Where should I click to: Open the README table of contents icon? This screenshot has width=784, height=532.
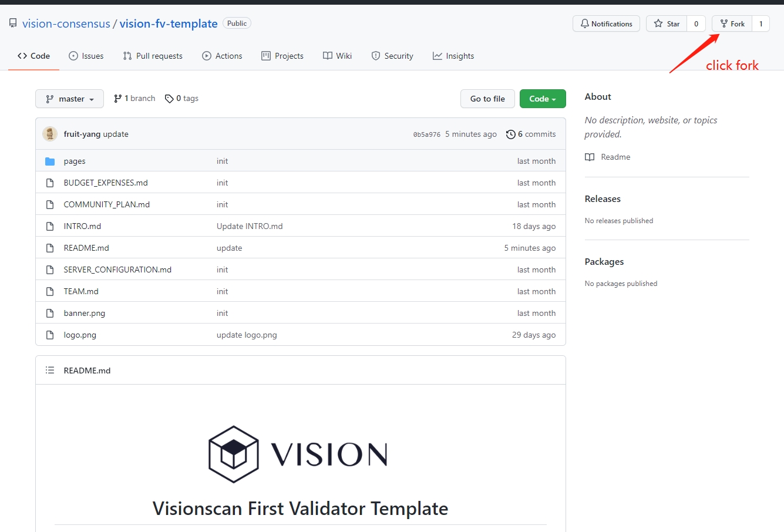(x=50, y=371)
